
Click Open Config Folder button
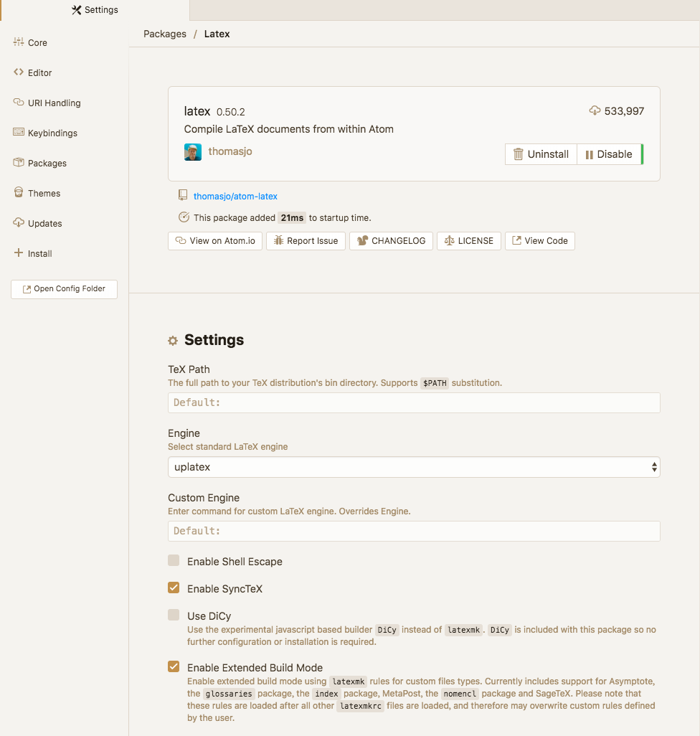[x=65, y=288]
